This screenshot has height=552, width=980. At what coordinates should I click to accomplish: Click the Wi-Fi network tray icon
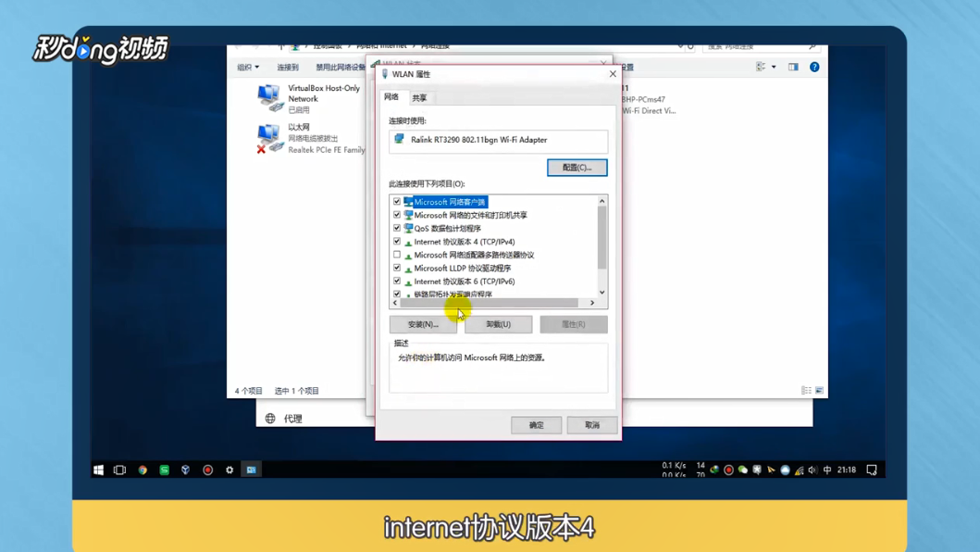(800, 470)
